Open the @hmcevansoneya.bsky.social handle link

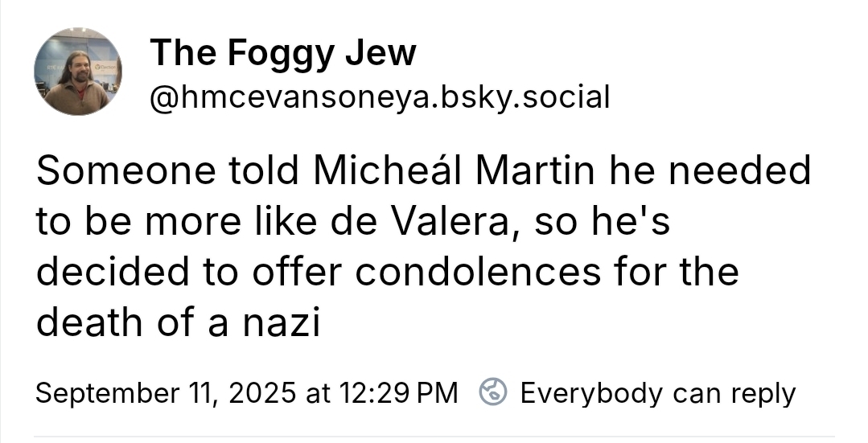pyautogui.click(x=380, y=97)
